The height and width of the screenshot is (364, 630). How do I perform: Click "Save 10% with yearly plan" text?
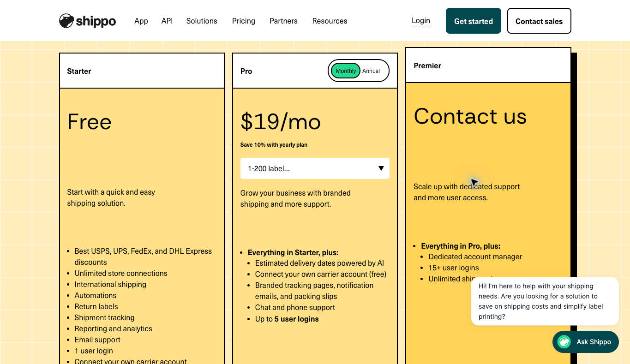tap(274, 145)
